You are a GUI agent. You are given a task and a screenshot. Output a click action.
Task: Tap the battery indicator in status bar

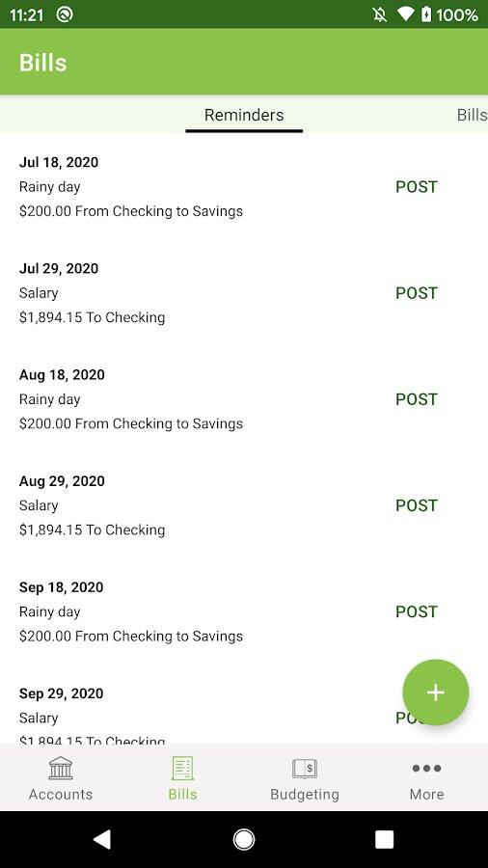(x=426, y=14)
